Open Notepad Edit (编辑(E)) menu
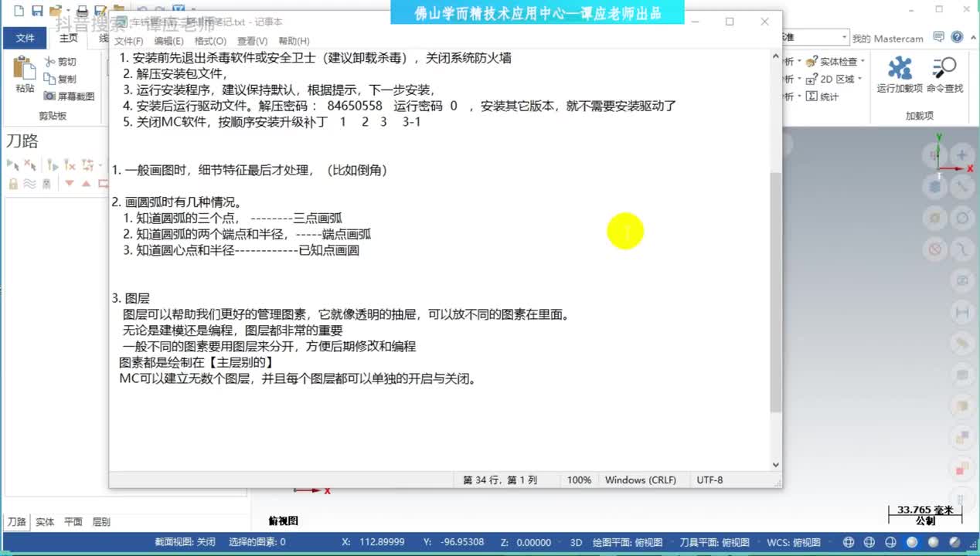The width and height of the screenshot is (980, 556). pyautogui.click(x=169, y=41)
